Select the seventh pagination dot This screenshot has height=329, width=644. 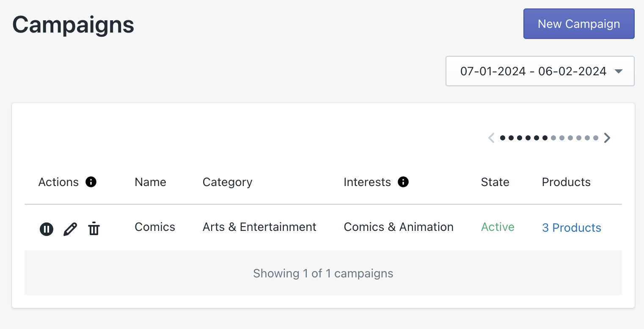click(553, 138)
